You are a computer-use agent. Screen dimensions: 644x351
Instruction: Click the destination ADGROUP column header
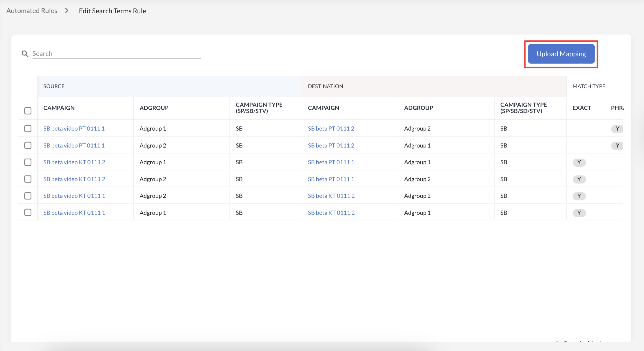point(418,108)
